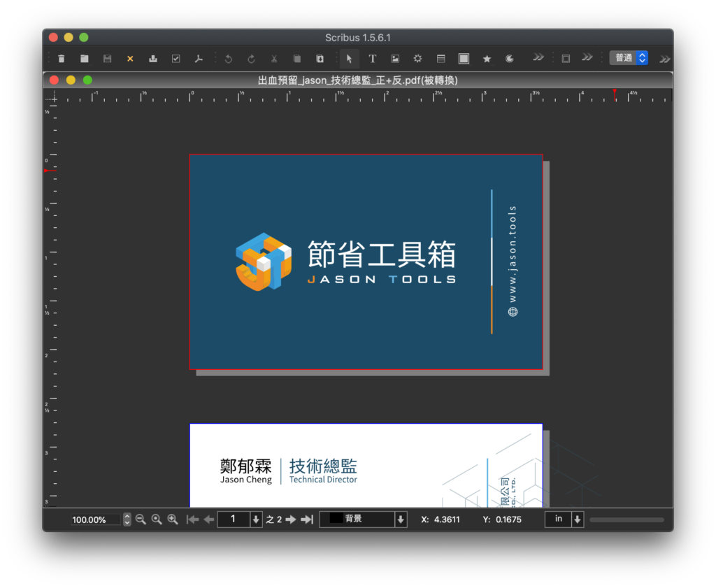Select the Image Frame tool
Screen dimensions: 716x588
(396, 59)
